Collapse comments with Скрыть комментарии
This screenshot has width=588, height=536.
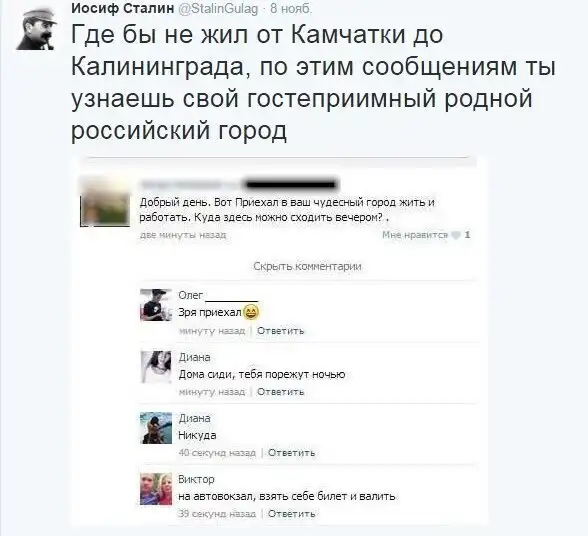coord(307,266)
